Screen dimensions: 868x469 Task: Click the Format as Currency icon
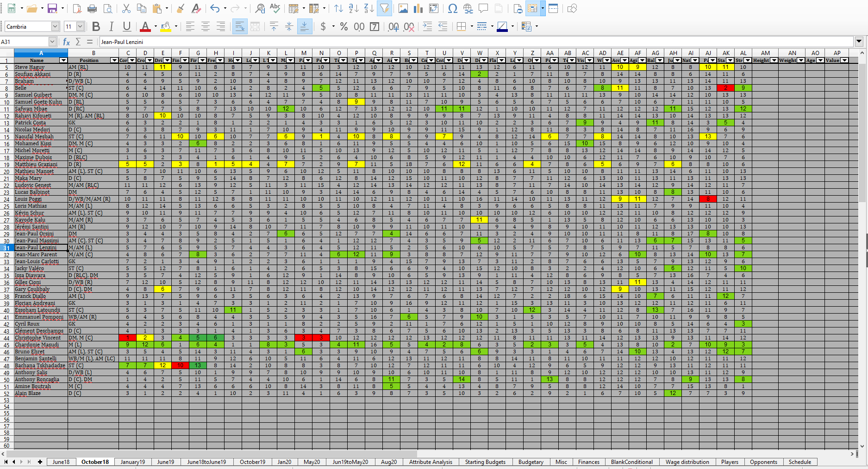[323, 27]
